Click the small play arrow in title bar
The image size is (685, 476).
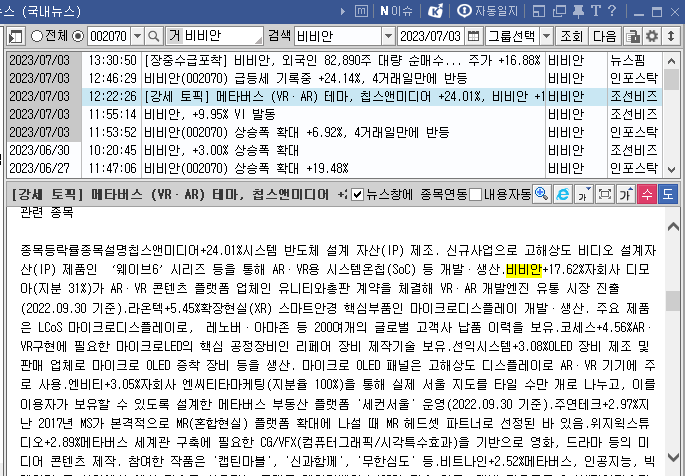[343, 11]
